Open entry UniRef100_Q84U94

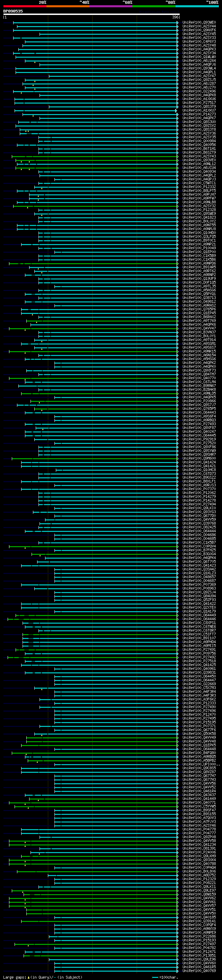tap(199, 596)
